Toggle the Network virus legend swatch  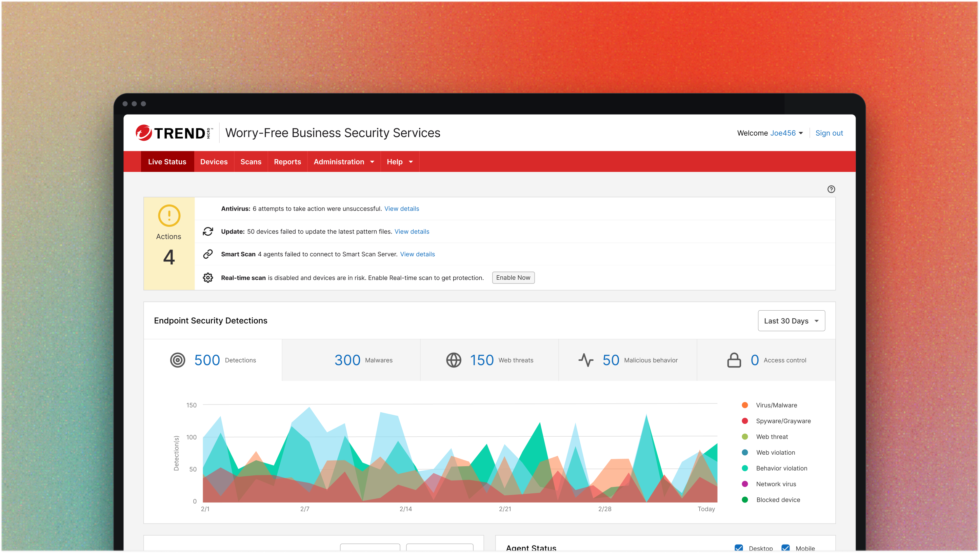745,484
